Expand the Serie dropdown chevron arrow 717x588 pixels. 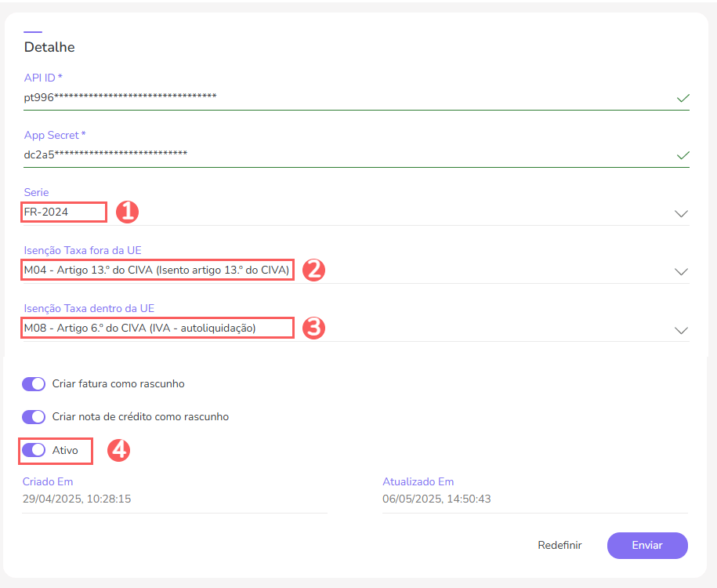(681, 213)
